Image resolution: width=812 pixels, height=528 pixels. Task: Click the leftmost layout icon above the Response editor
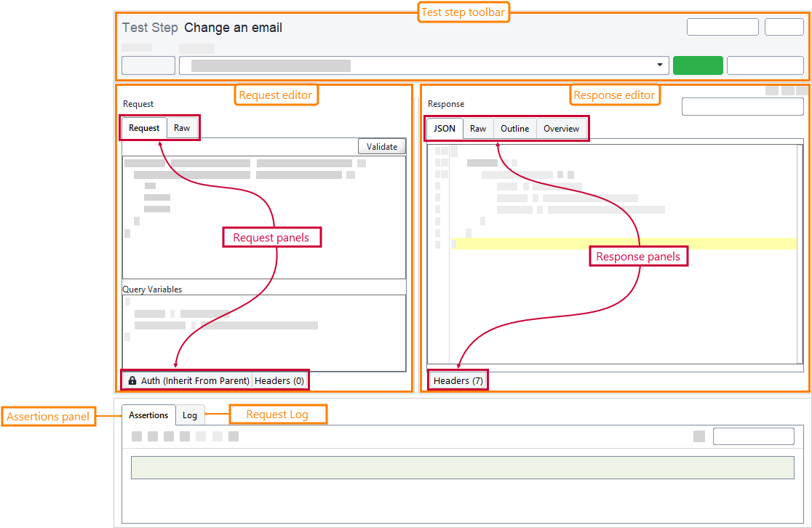pos(772,91)
